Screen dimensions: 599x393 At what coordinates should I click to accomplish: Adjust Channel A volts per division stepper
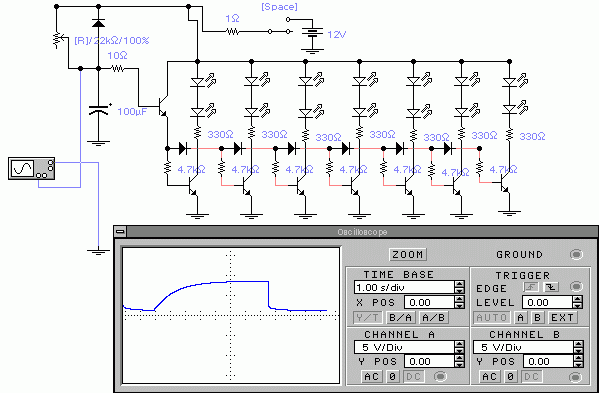pyautogui.click(x=460, y=347)
